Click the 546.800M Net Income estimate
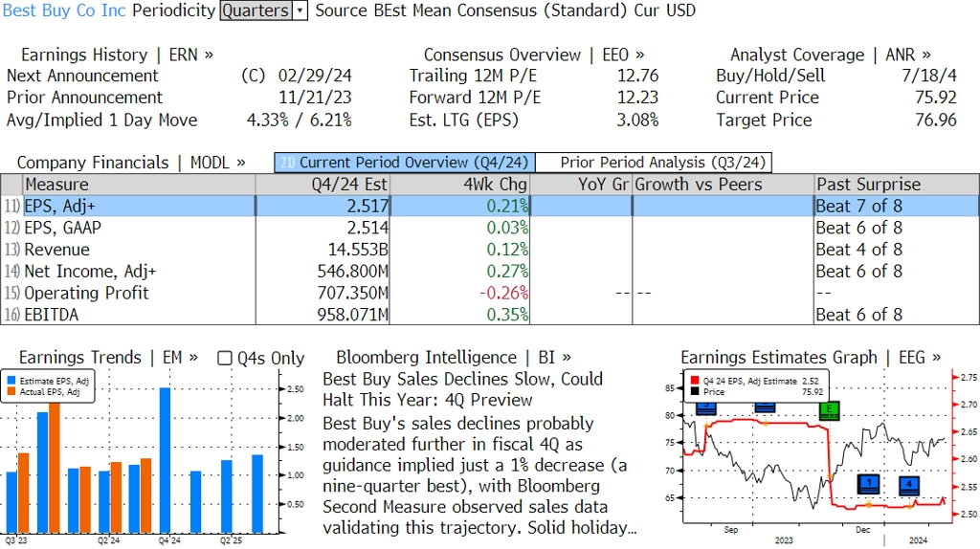The image size is (980, 549). coord(323,272)
